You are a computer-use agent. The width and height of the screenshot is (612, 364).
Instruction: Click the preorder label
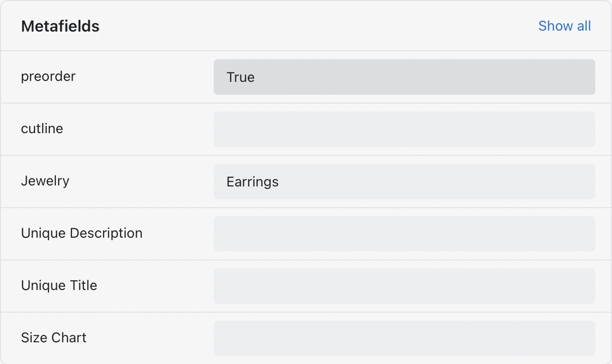tap(48, 76)
